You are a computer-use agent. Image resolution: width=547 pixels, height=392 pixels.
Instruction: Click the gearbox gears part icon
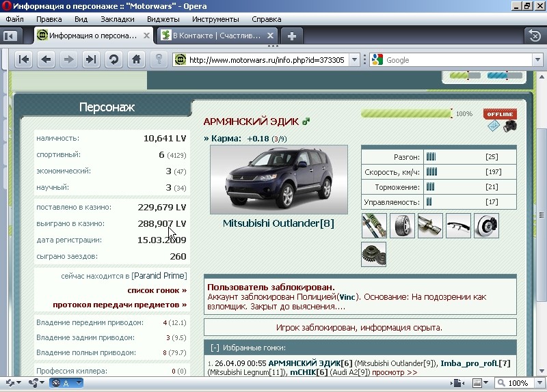tap(374, 254)
